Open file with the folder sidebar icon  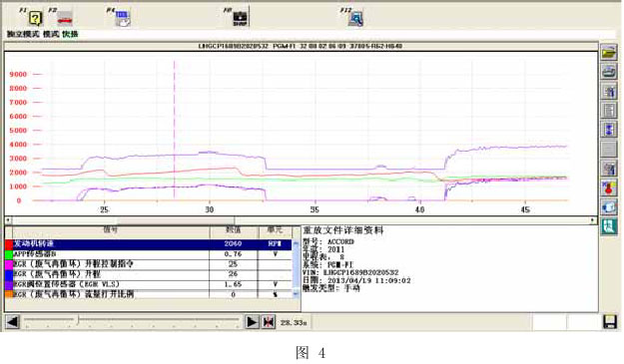[608, 53]
